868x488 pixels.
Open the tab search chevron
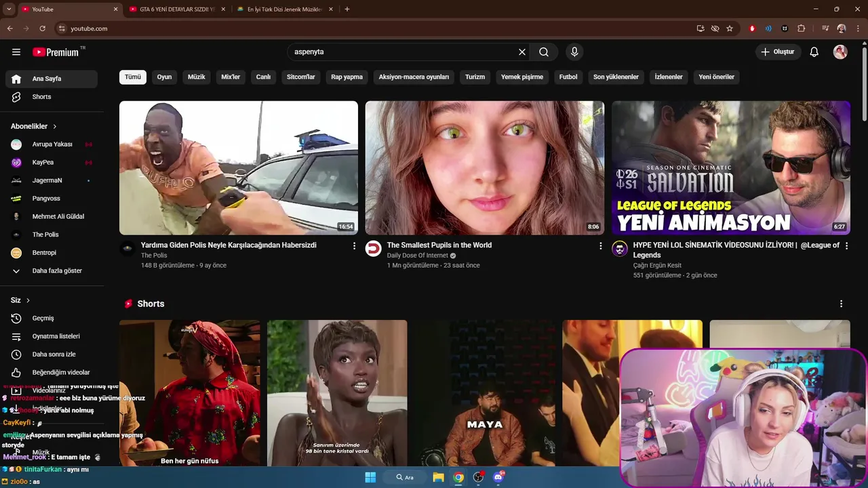[9, 9]
